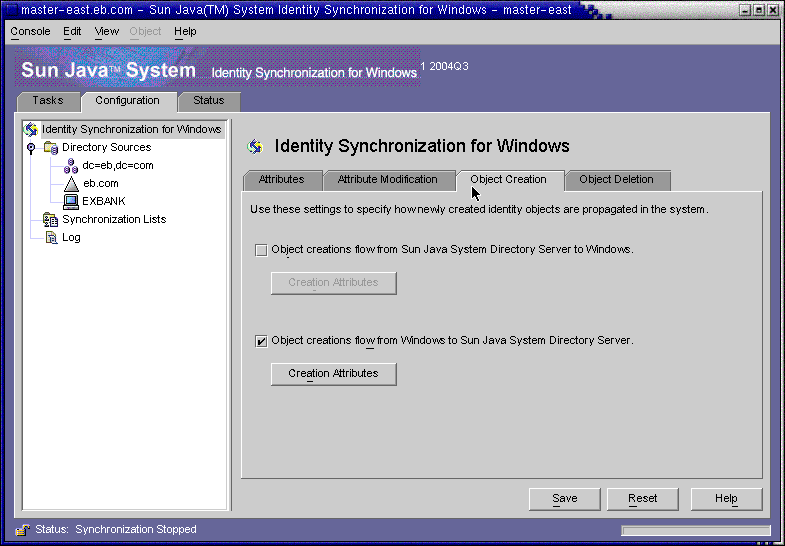The height and width of the screenshot is (546, 785).
Task: Select the Log tree node
Action: tap(71, 238)
